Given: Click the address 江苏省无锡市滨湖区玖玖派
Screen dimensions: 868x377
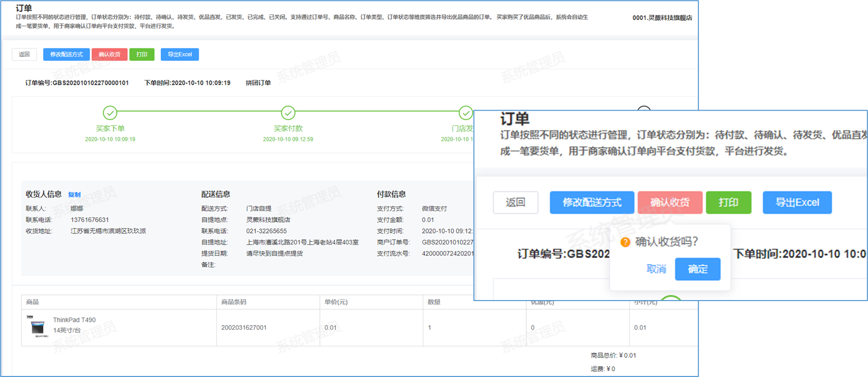Looking at the screenshot, I should 108,231.
